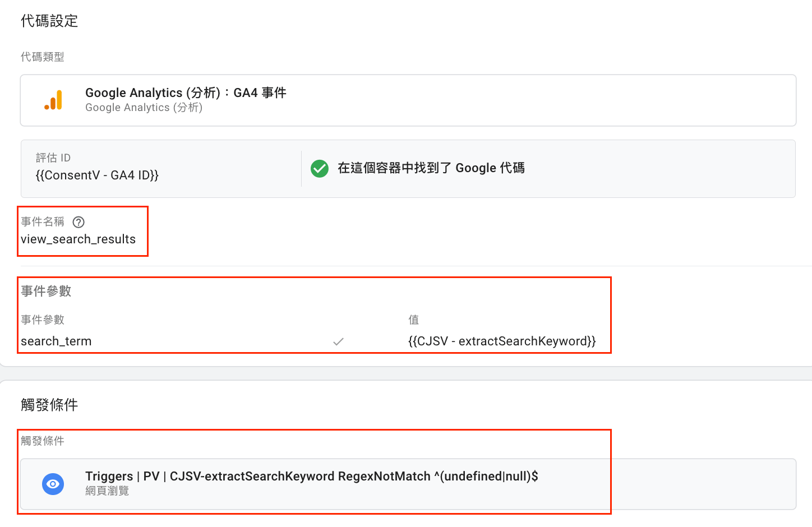Click the Google Analytics (分析) subtitle text
The height and width of the screenshot is (527, 812).
[x=144, y=108]
